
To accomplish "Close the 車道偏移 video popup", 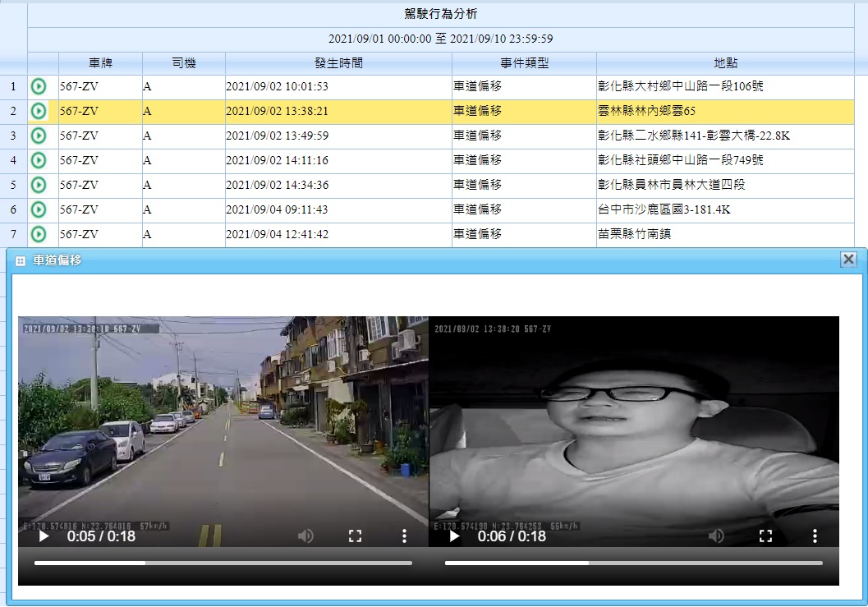I will click(848, 260).
